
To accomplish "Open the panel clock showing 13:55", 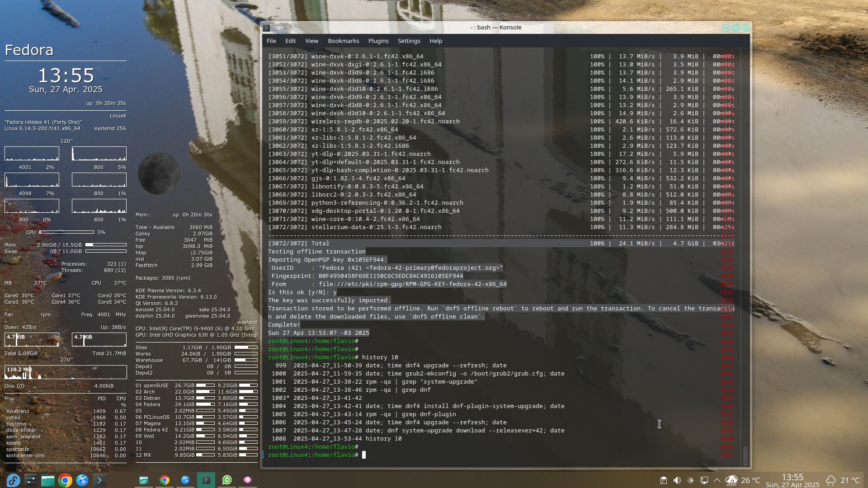I will point(793,480).
